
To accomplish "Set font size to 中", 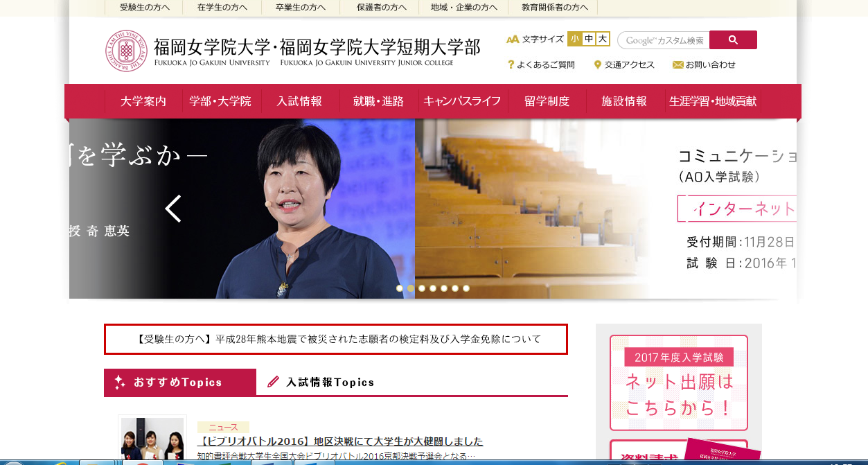I will coord(589,40).
